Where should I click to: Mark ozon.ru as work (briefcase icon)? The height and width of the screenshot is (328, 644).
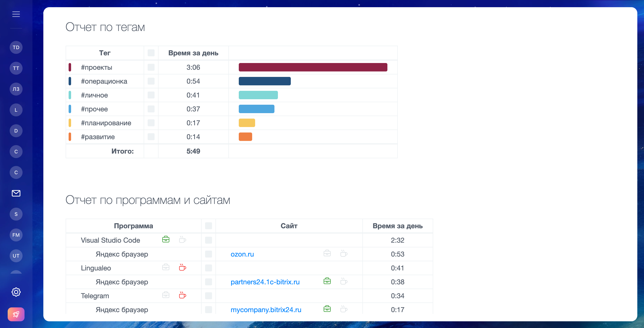327,253
